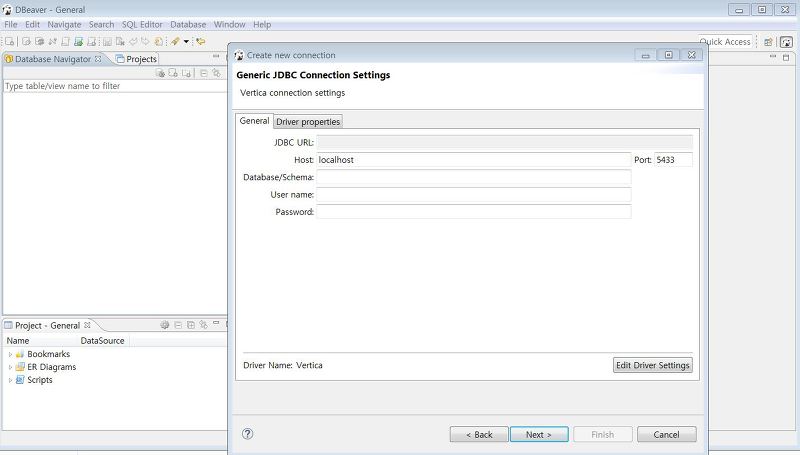This screenshot has width=800, height=455.
Task: Click the Quick Access search box
Action: coord(725,42)
